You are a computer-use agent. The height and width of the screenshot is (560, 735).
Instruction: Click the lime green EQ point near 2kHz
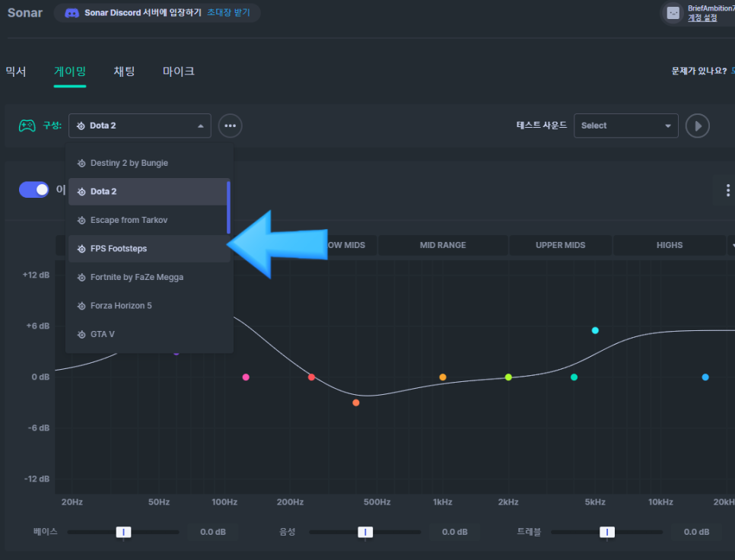tap(508, 377)
